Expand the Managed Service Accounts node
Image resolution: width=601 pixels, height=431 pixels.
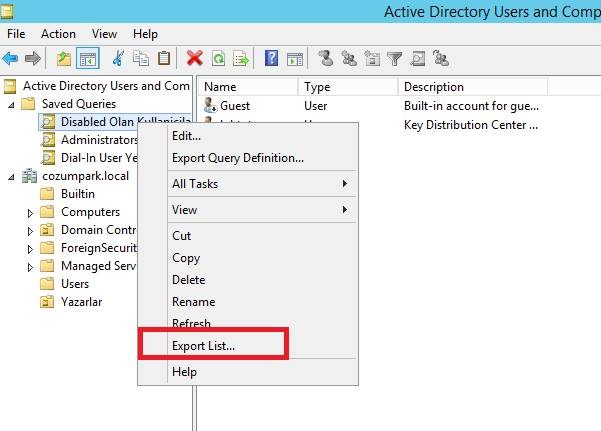point(30,267)
